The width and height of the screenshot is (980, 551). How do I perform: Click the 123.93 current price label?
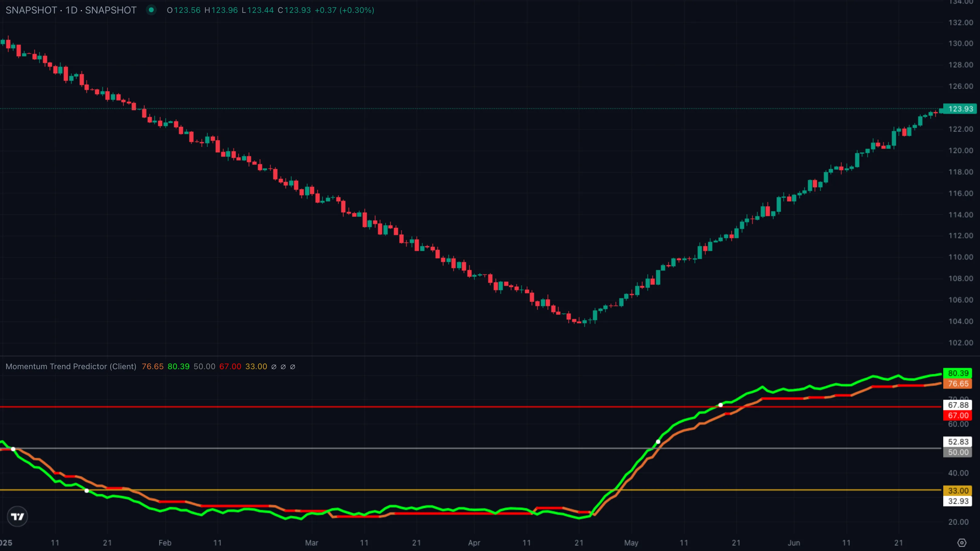(960, 109)
